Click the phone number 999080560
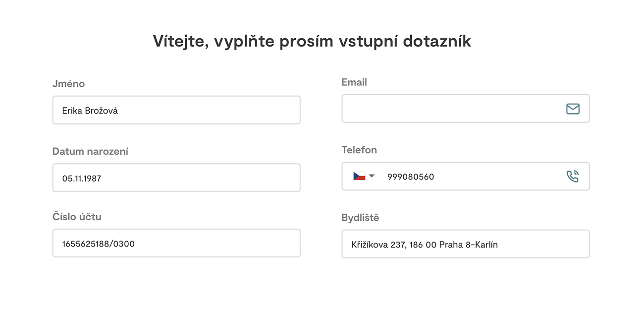644x309 pixels. 411,177
